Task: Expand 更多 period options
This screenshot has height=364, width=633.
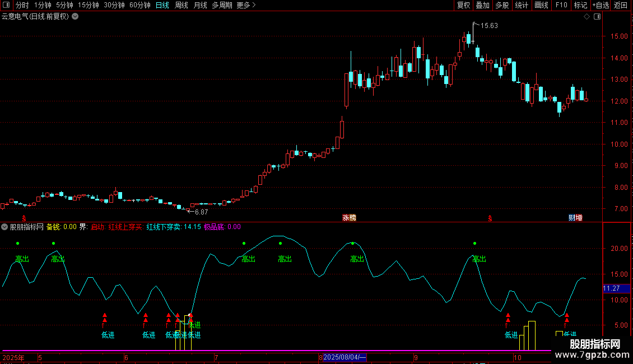Action: click(246, 5)
